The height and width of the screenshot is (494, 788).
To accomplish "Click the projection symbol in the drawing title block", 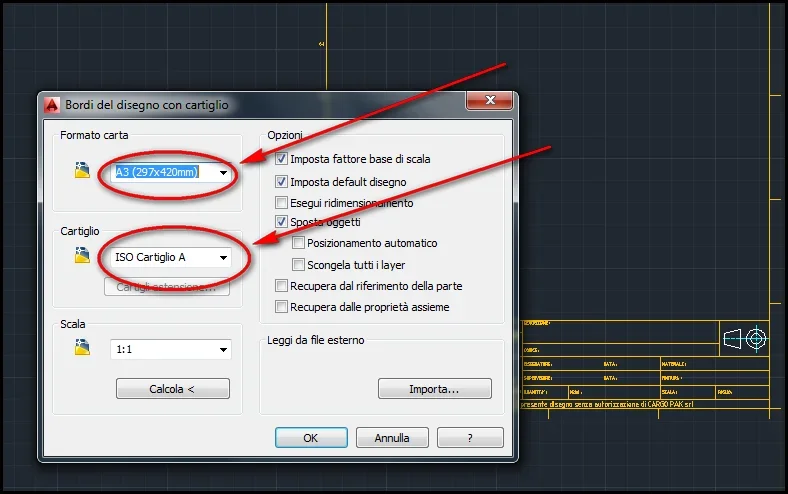I will (745, 339).
